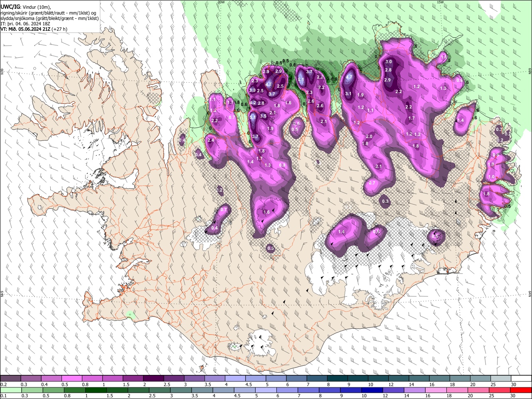532x399 pixels.
Task: Click the '3.9' precipitation value on the map
Action: pos(252,90)
